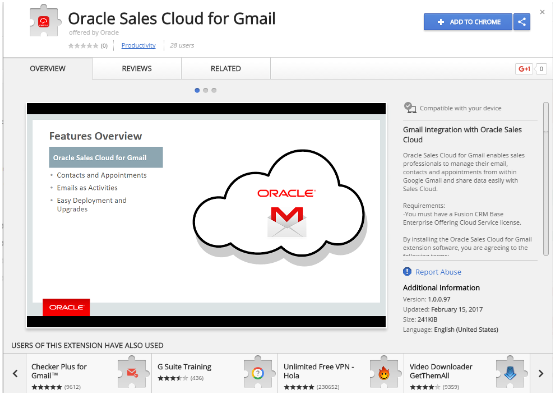555x395 pixels.
Task: Click the description panel scrollbar
Action: coord(546,179)
